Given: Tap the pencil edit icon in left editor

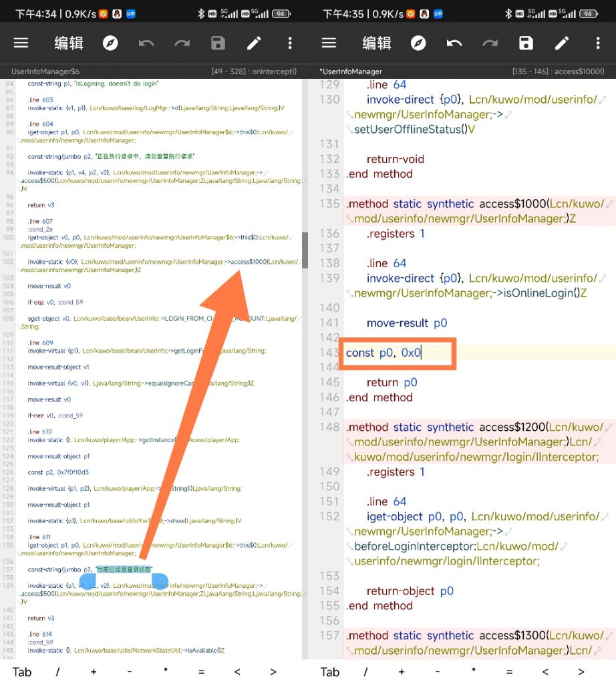Looking at the screenshot, I should pos(254,43).
